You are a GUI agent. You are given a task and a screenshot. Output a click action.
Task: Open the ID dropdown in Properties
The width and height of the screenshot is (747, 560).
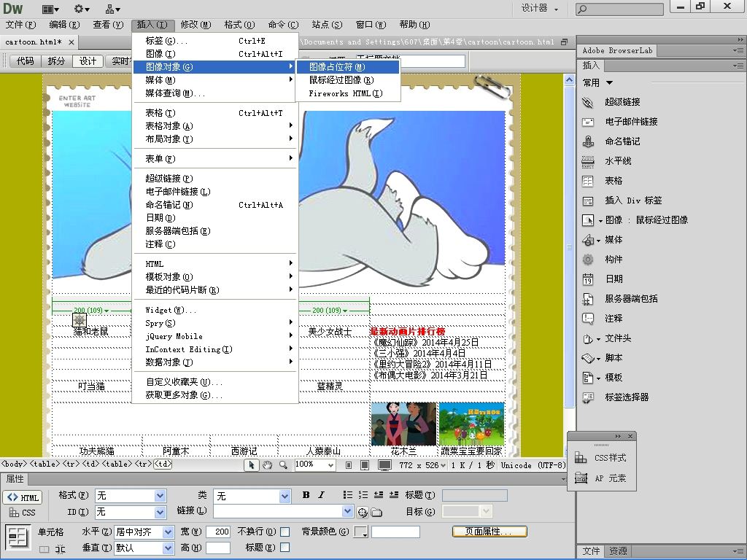click(160, 513)
